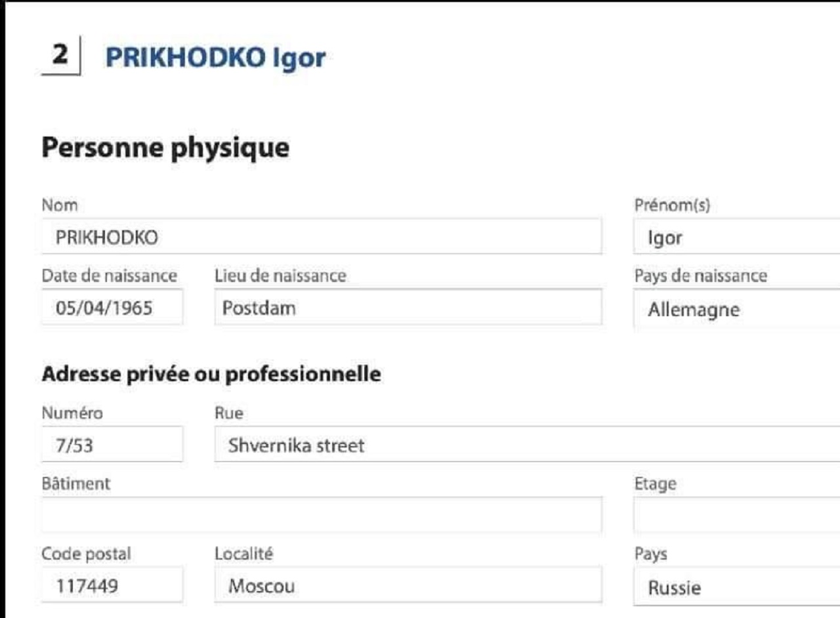Focus the empty Etage field
Image resolution: width=840 pixels, height=618 pixels.
point(735,515)
